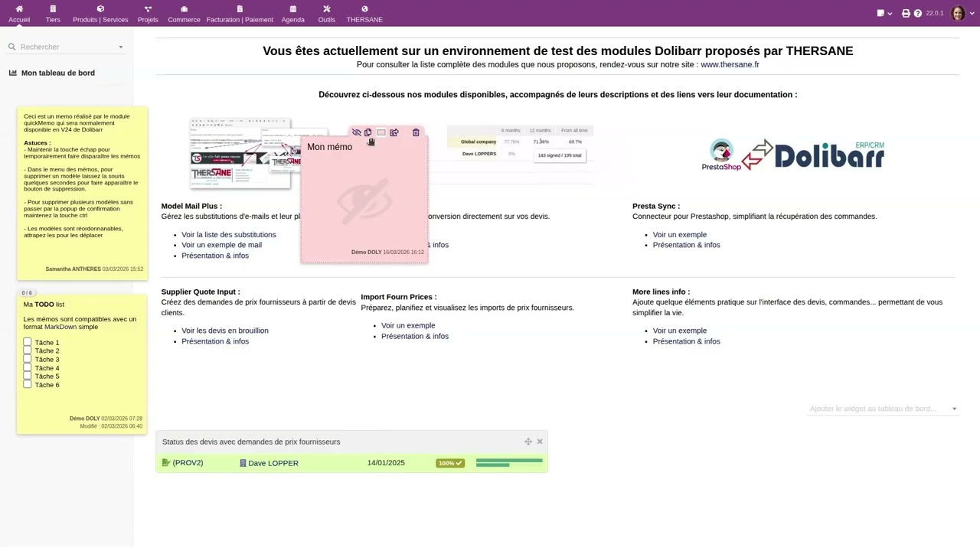This screenshot has height=551, width=980.
Task: Open the Produits | Services menu
Action: point(100,14)
